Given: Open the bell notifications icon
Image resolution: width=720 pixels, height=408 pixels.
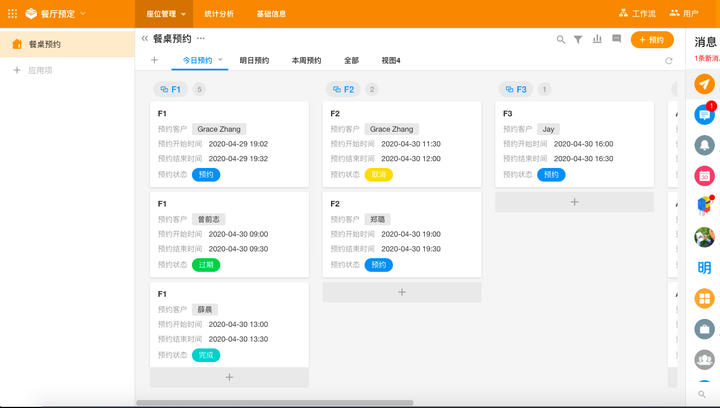Looking at the screenshot, I should [704, 145].
